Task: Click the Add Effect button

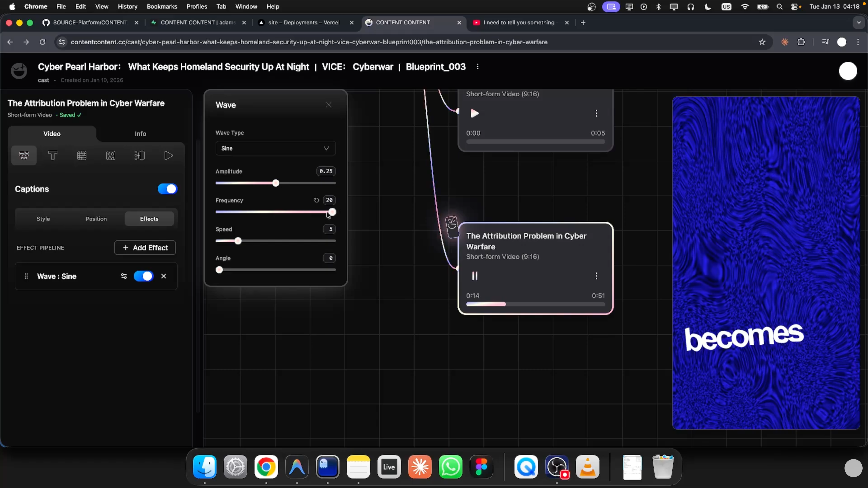Action: point(145,248)
